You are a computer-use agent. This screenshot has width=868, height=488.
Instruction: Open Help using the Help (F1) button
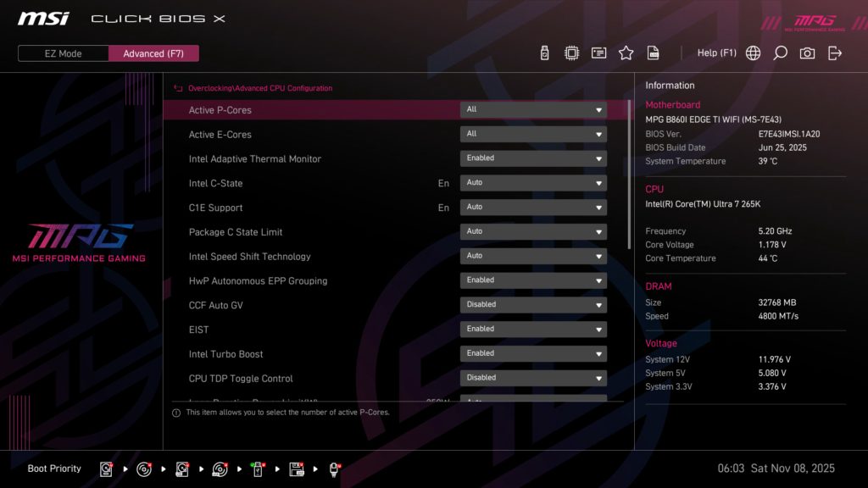click(x=717, y=52)
